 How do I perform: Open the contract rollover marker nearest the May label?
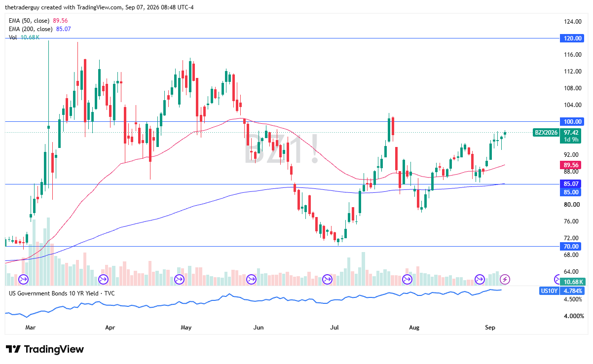click(178, 280)
